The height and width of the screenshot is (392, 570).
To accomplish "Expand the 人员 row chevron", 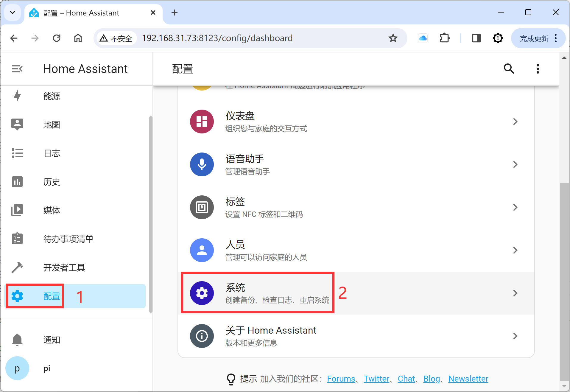I will (x=515, y=250).
